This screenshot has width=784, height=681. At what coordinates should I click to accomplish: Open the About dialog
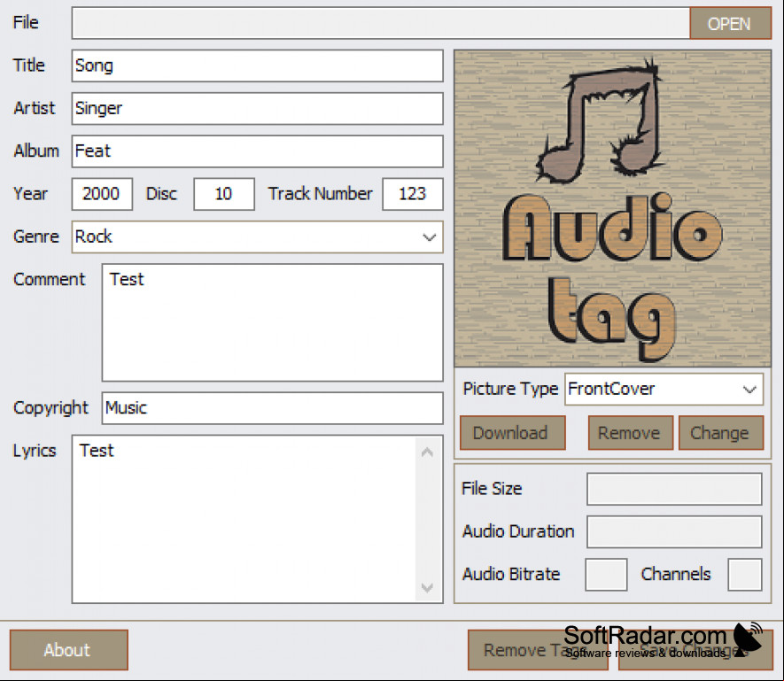[x=68, y=650]
